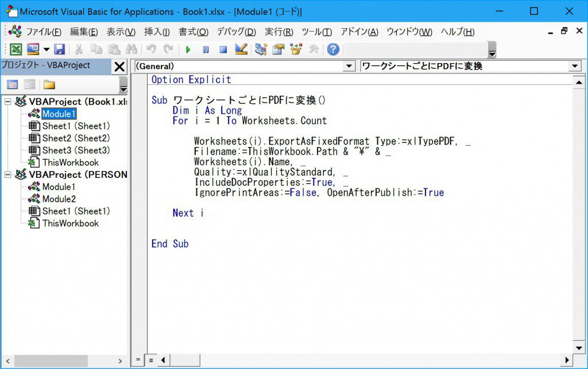Viewport: 588px width, 369px height.
Task: Click code window horizontal scroll left arrow
Action: (x=163, y=360)
